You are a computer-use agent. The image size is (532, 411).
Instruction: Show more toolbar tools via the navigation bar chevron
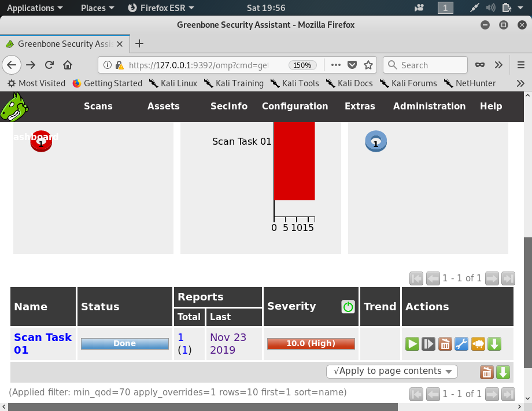[498, 65]
